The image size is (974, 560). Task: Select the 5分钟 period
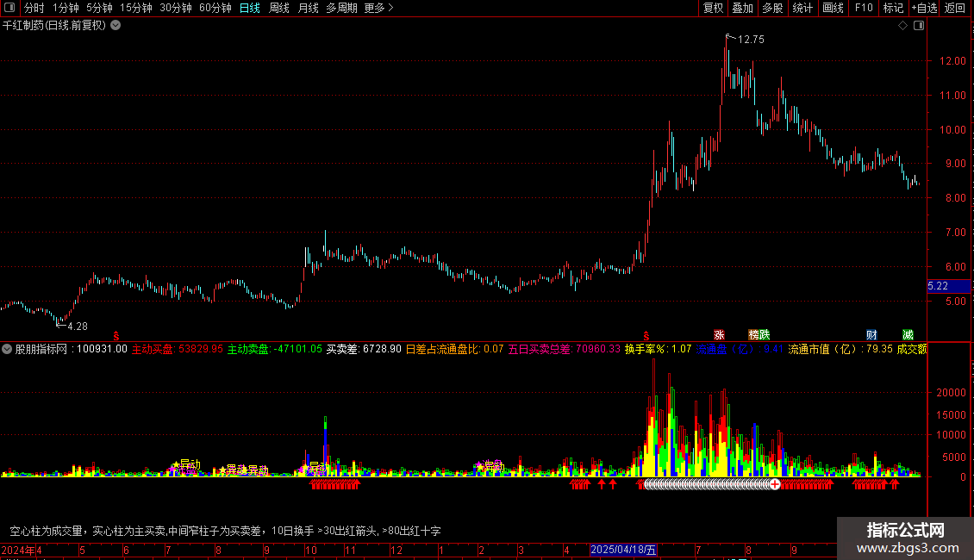99,8
